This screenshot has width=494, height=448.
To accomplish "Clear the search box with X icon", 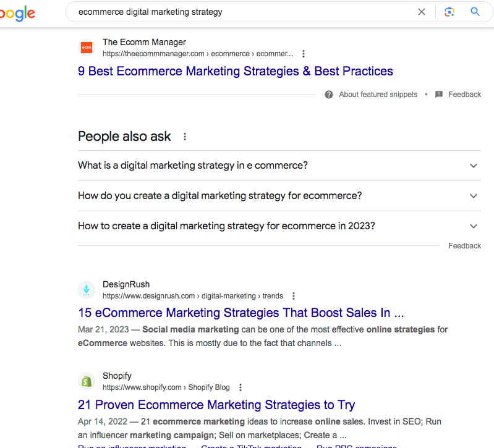I will click(x=421, y=12).
